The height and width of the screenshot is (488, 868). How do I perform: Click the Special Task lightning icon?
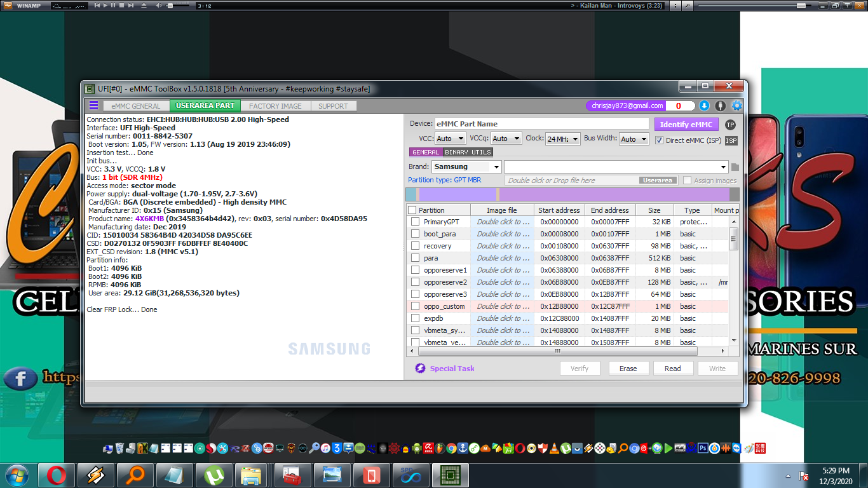tap(420, 369)
